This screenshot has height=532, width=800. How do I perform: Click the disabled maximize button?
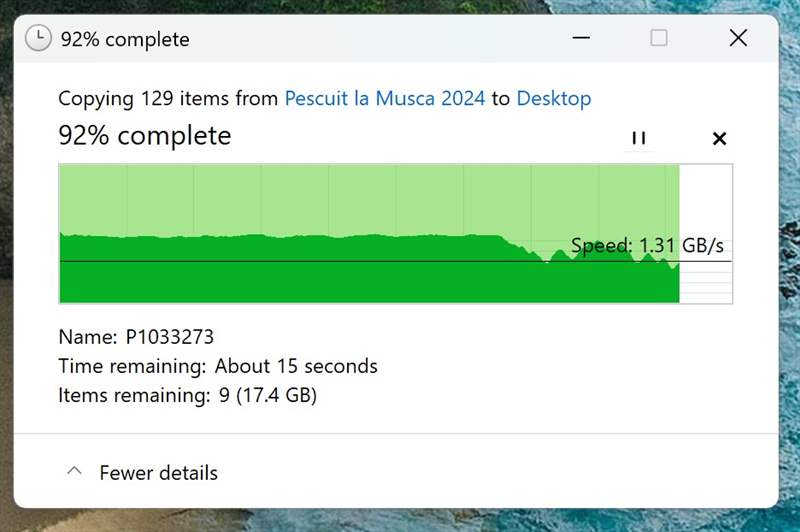pyautogui.click(x=659, y=38)
